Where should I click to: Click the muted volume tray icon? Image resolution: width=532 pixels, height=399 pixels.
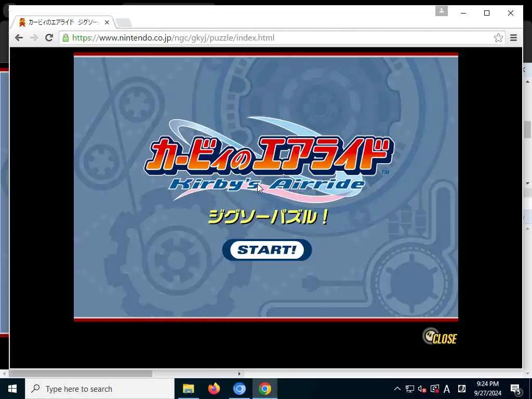coord(422,389)
